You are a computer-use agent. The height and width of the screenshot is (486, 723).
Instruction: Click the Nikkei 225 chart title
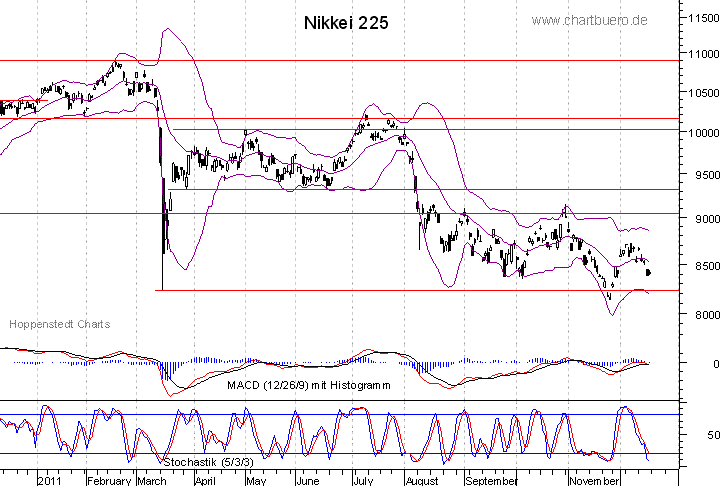point(346,23)
